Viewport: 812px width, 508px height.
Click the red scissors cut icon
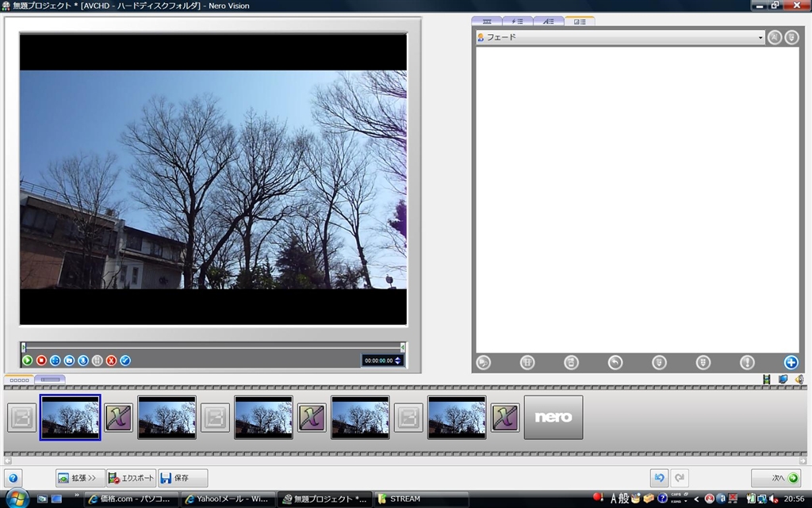111,361
